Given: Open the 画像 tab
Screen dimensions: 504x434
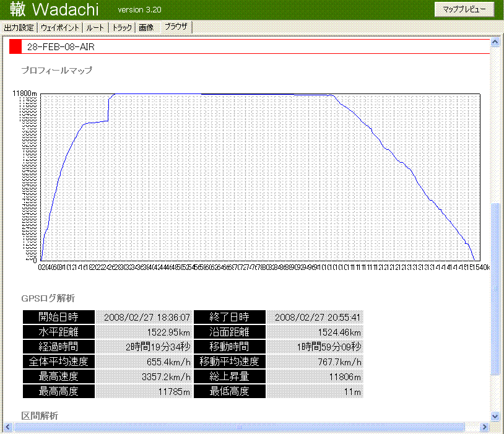Looking at the screenshot, I should click(x=146, y=28).
